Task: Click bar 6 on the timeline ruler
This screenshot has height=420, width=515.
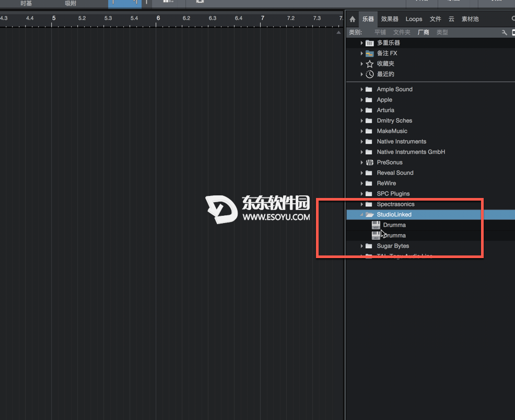Action: (158, 18)
